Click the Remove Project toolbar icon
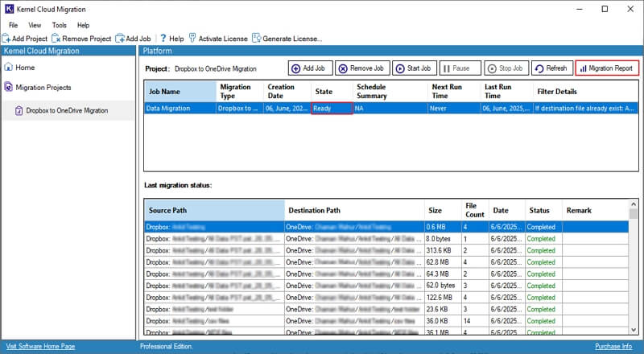The image size is (644, 354). point(56,39)
